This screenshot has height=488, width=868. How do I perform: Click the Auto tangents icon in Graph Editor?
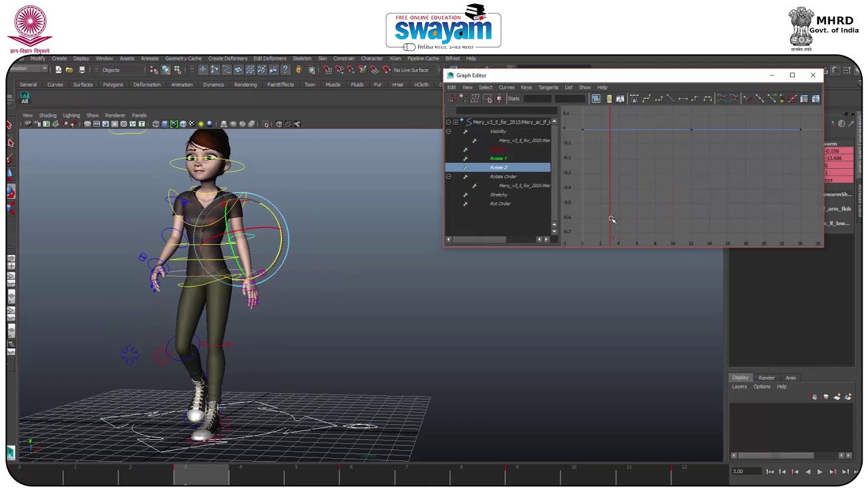634,99
